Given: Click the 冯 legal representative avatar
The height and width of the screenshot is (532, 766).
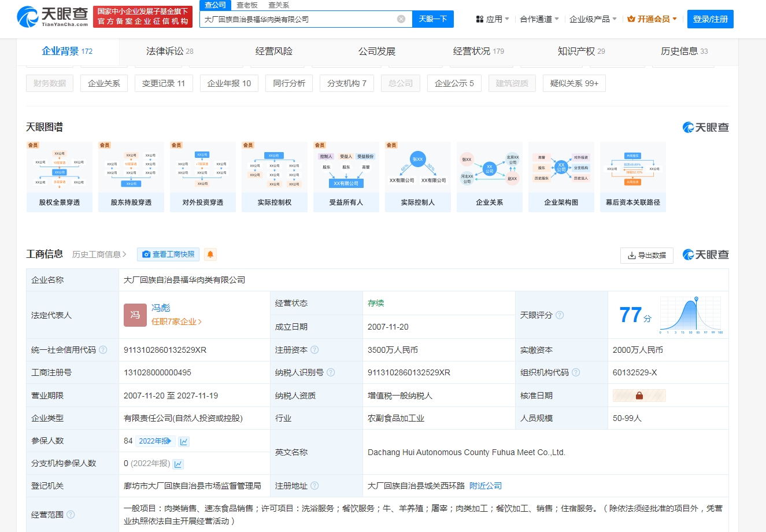Looking at the screenshot, I should tap(135, 315).
